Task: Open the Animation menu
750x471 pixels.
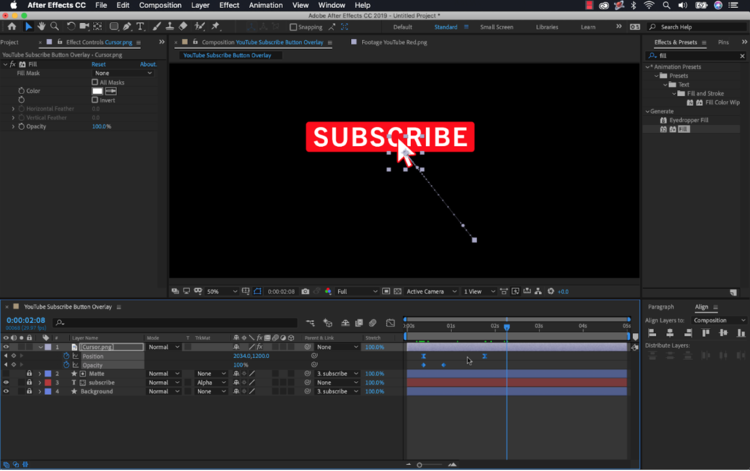Action: [x=265, y=5]
